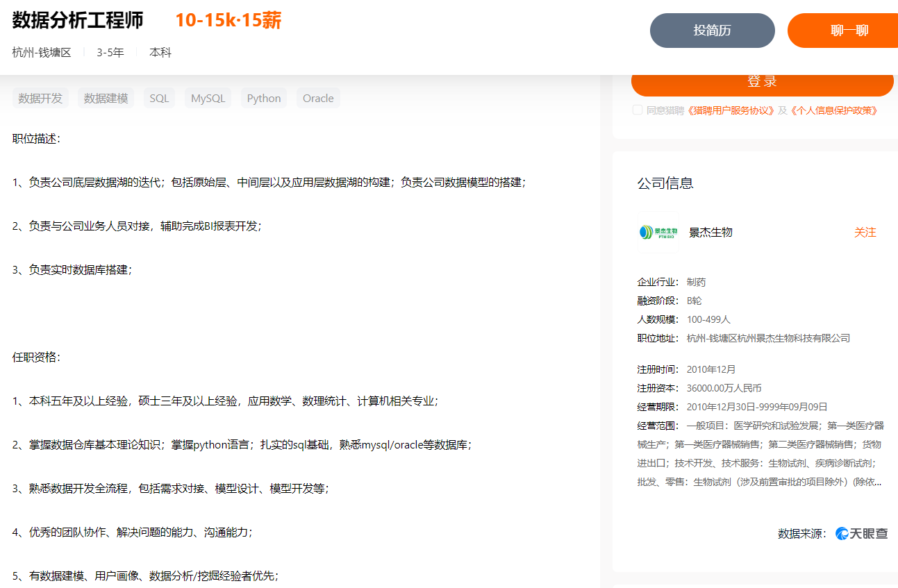Open chat with 聊一聊 button
Screen dimensions: 898x588
843,31
